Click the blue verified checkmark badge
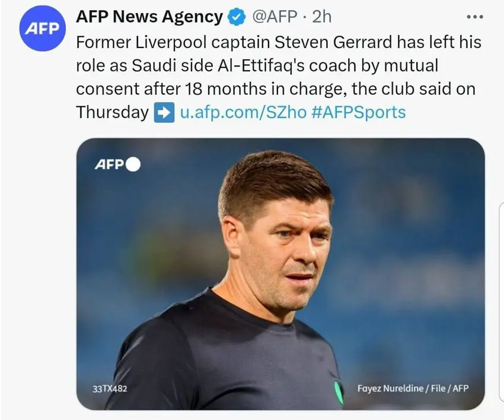The height and width of the screenshot is (420, 504). 237,18
